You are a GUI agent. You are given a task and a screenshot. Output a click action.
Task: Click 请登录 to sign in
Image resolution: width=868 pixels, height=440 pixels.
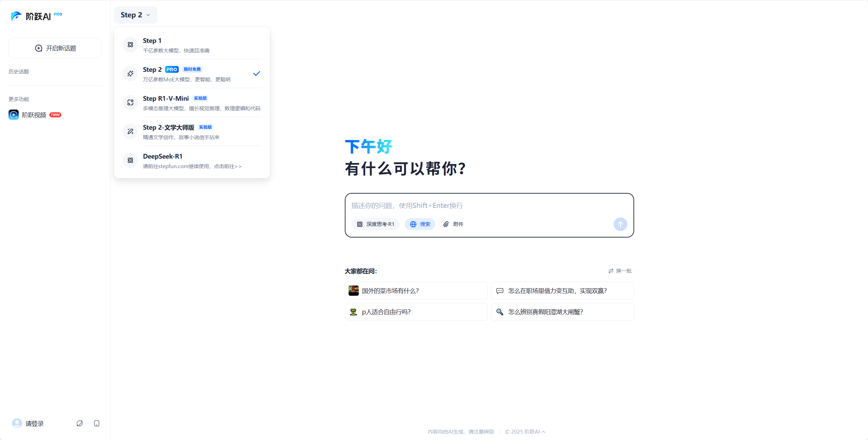pos(35,424)
